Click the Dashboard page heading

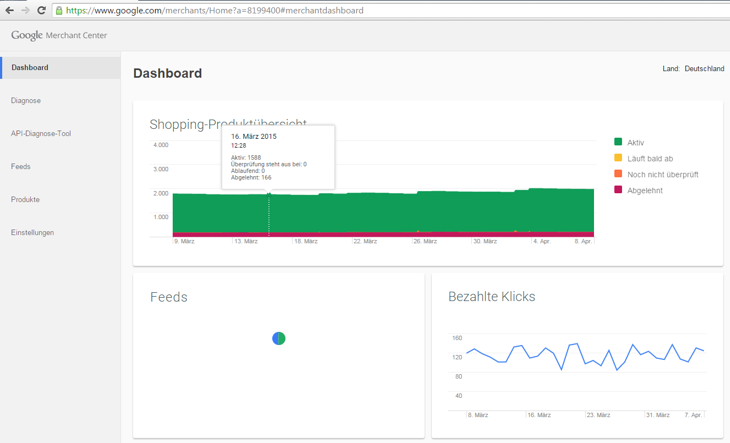click(x=168, y=74)
